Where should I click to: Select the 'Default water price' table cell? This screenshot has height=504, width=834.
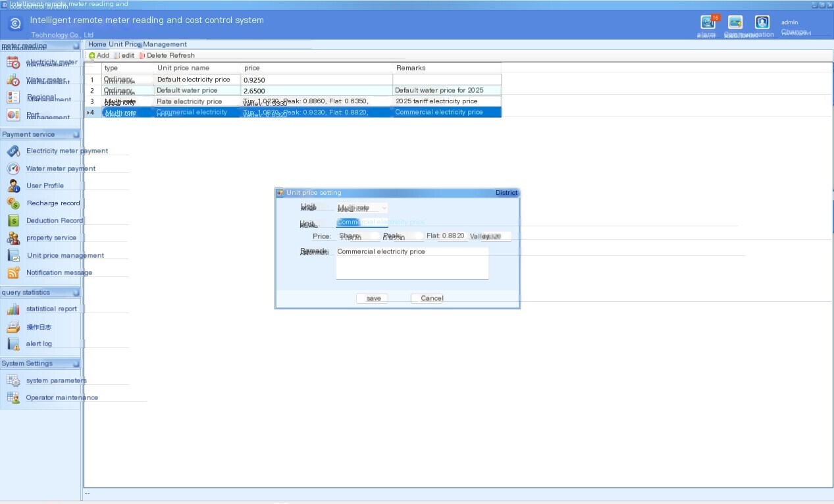tap(197, 90)
